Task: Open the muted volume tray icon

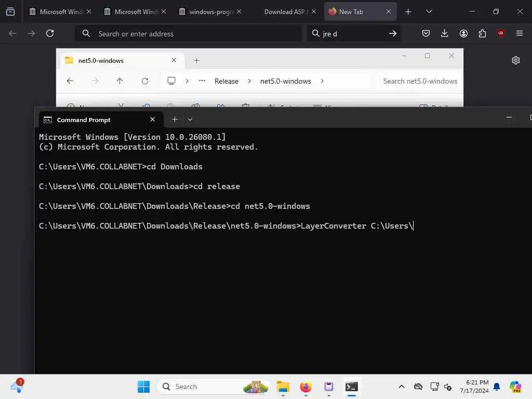Action: [447, 387]
